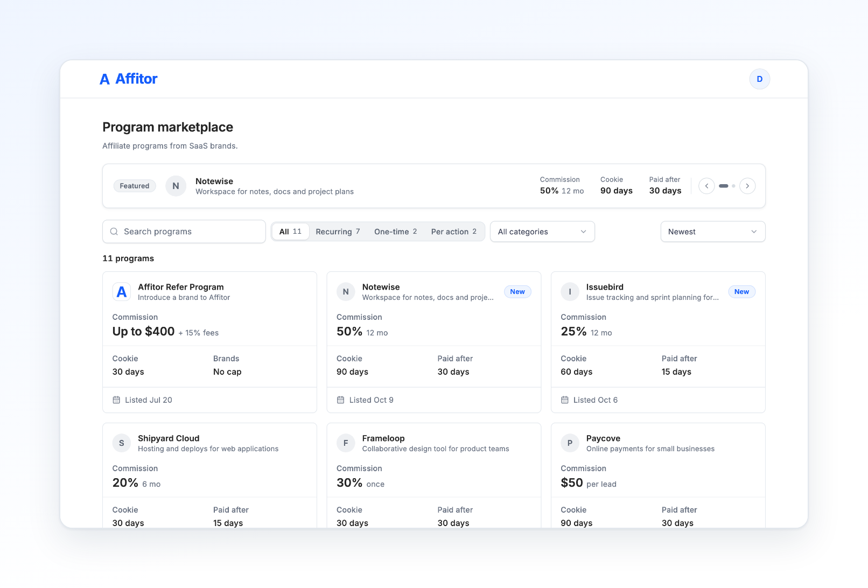
Task: Go to next featured program
Action: [x=747, y=186]
